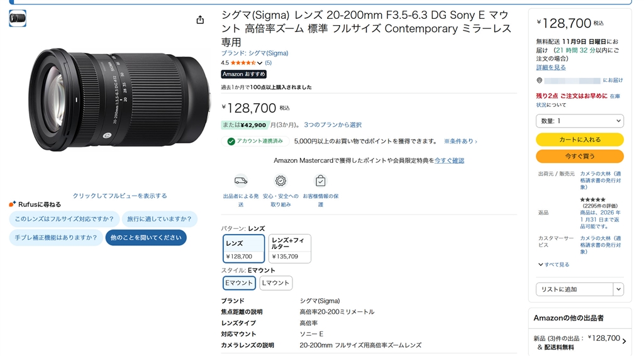Image resolution: width=644 pixels, height=356 pixels.
Task: Choose the Lマウント style option
Action: (x=275, y=283)
